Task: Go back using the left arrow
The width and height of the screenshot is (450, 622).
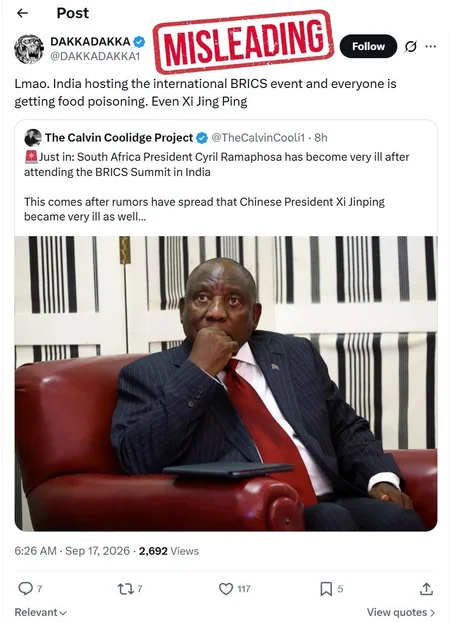Action: (22, 13)
